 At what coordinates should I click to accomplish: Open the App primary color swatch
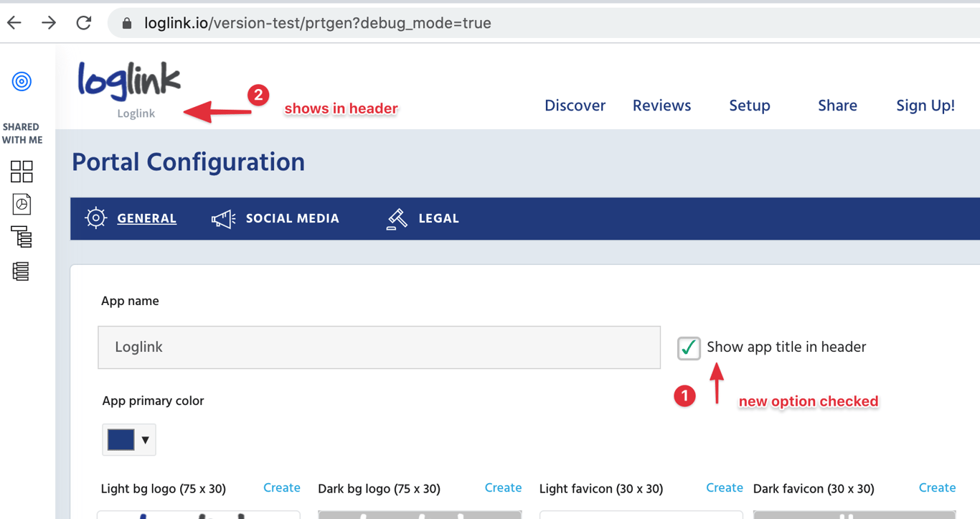121,439
